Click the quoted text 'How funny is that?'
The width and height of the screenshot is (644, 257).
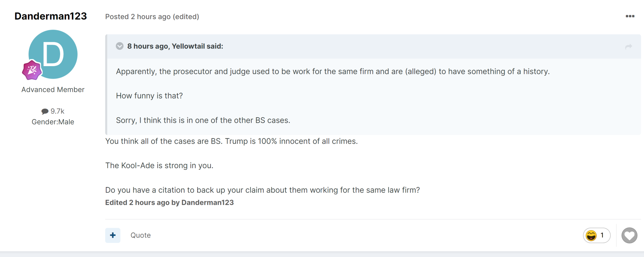click(x=149, y=96)
